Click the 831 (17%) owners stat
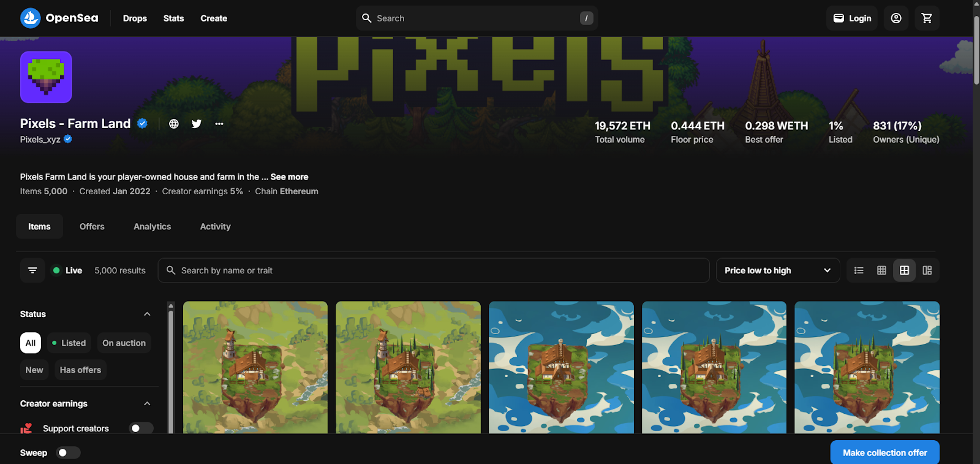 pyautogui.click(x=906, y=132)
